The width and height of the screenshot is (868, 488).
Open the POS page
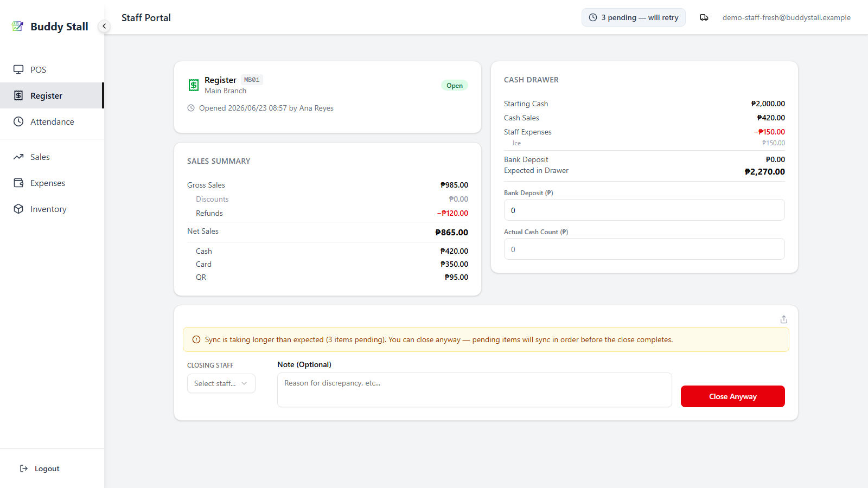click(x=52, y=69)
